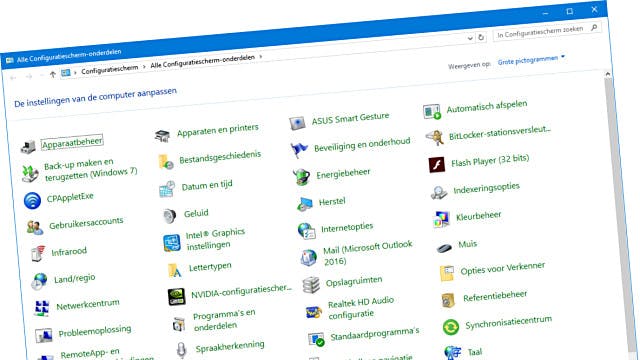Click the Alle Configuratiescherm-onderdelen breadcrumb
The image size is (640, 360).
click(202, 62)
